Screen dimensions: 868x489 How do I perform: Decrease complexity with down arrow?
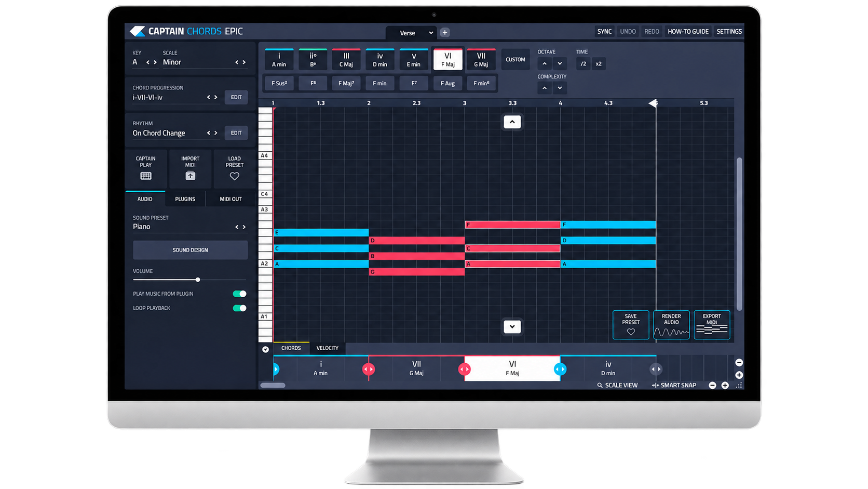[560, 88]
